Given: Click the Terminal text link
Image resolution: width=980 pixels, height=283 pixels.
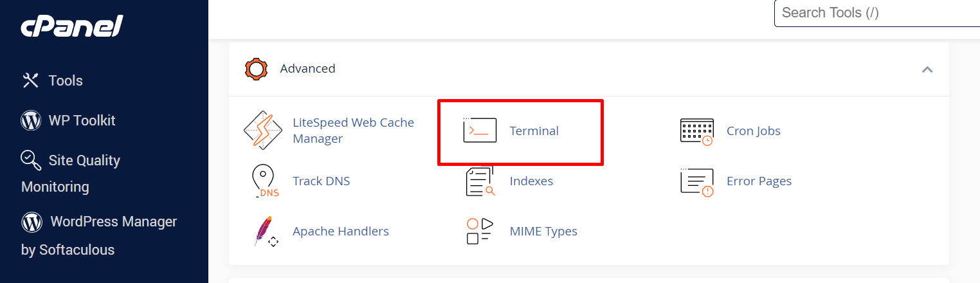Looking at the screenshot, I should 534,131.
